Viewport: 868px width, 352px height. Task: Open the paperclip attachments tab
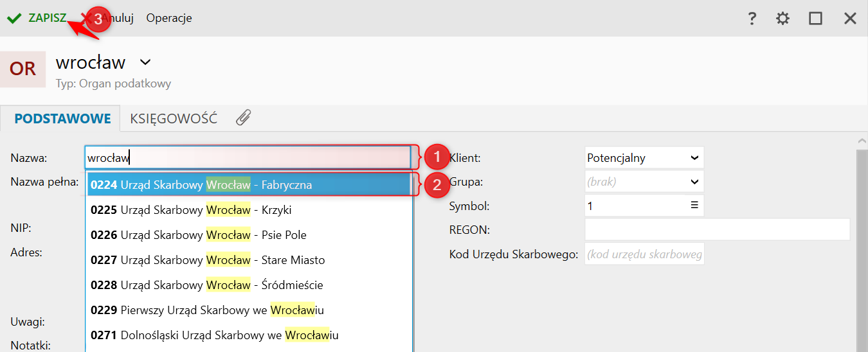tap(243, 118)
